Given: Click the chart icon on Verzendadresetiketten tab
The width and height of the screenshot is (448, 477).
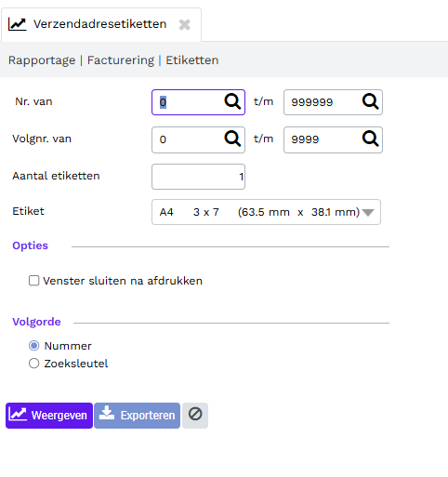Looking at the screenshot, I should (18, 24).
